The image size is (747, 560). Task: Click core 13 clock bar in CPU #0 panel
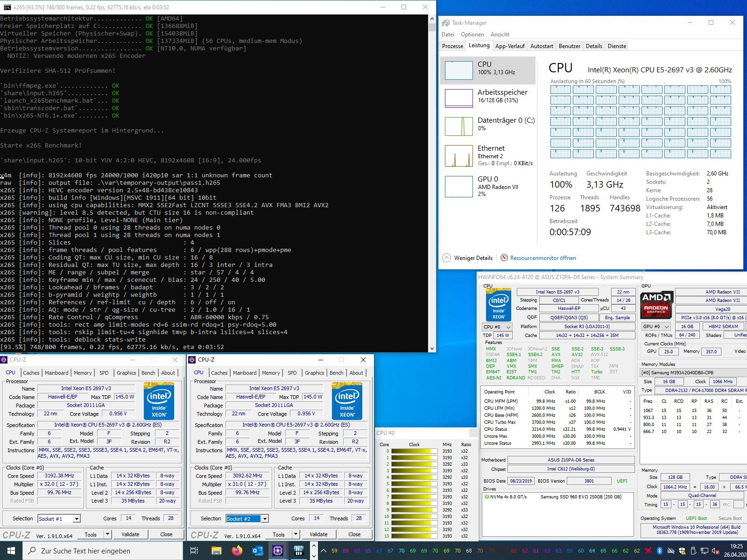[414, 536]
